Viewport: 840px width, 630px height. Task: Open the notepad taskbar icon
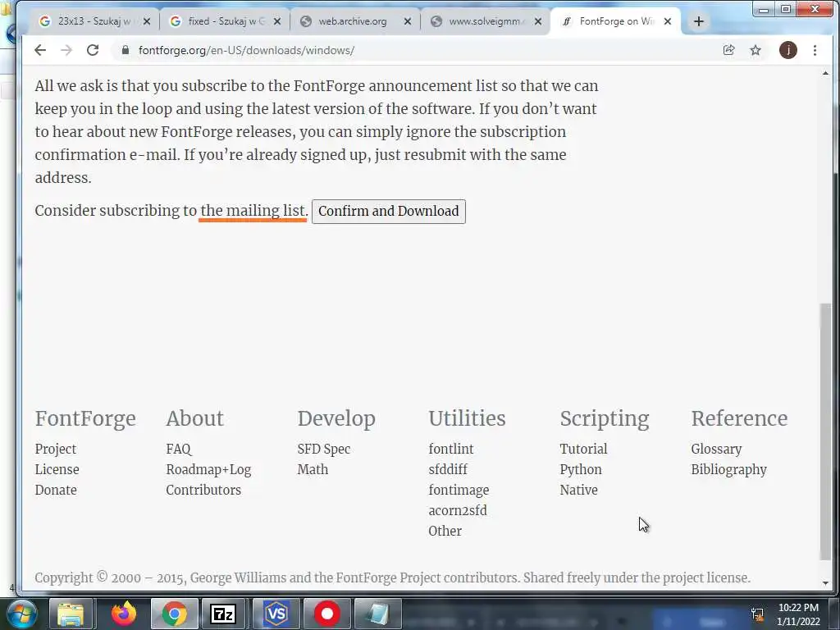[x=377, y=614]
